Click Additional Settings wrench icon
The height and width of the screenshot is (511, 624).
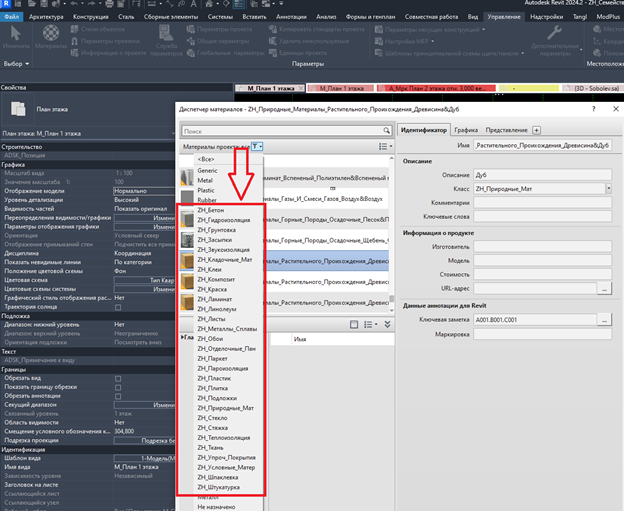(554, 33)
